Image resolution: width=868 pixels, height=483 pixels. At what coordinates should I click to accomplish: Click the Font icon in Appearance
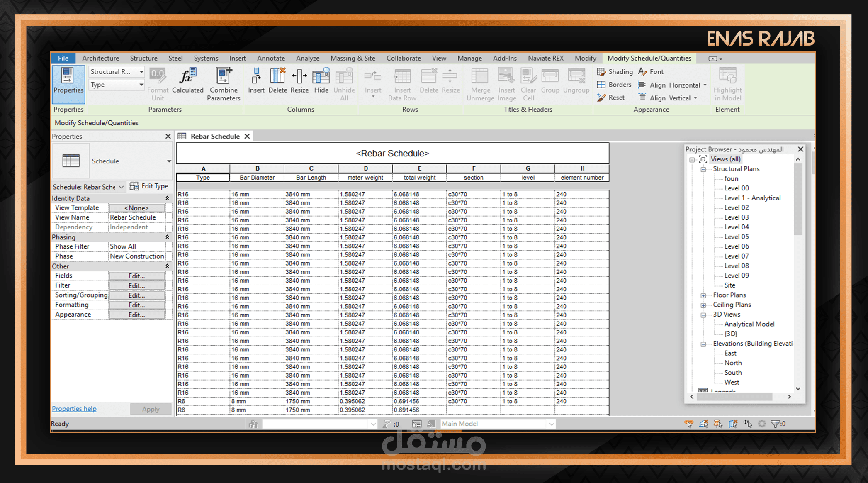pyautogui.click(x=643, y=72)
